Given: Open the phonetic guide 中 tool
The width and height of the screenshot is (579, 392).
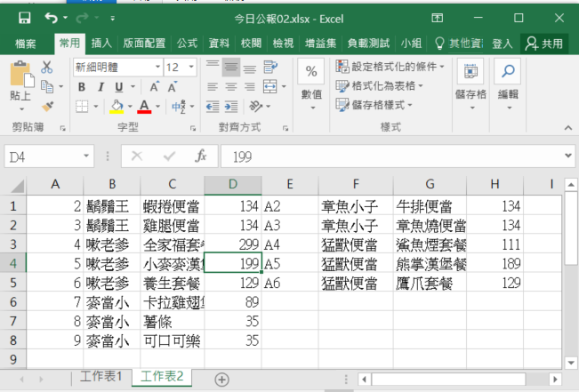Looking at the screenshot, I should pos(179,107).
